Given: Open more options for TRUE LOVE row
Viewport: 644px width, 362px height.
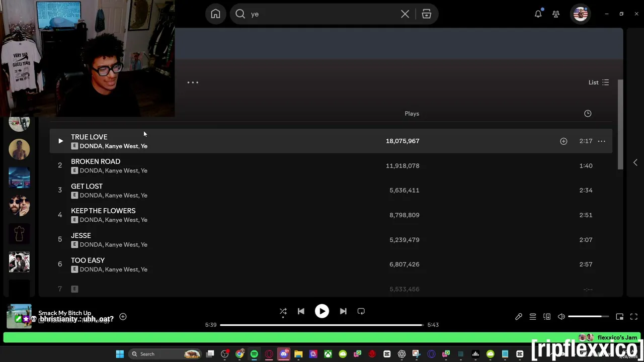Looking at the screenshot, I should tap(601, 141).
